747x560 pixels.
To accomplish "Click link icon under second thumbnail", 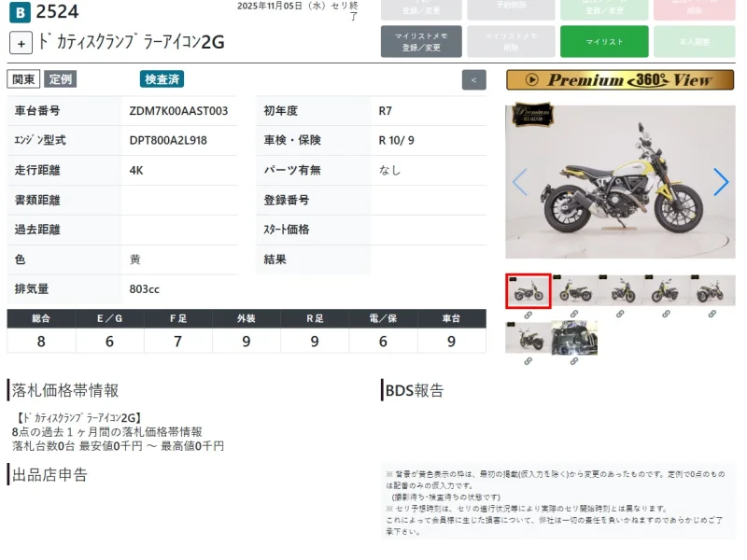I will 574,315.
